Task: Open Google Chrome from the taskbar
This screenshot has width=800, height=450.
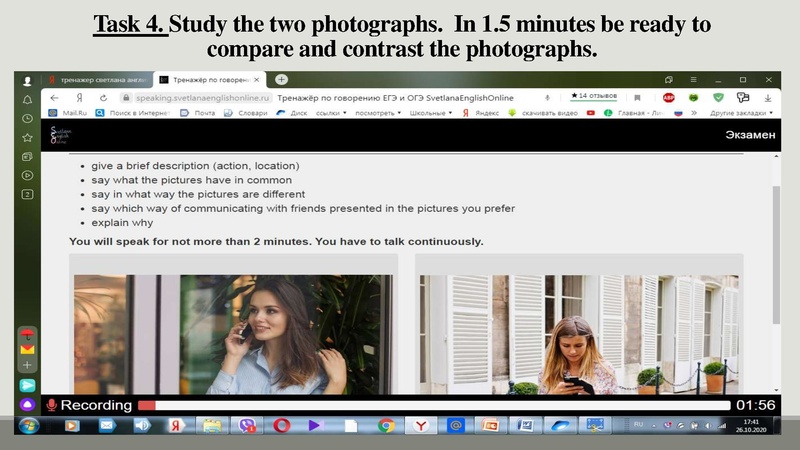Action: [386, 425]
